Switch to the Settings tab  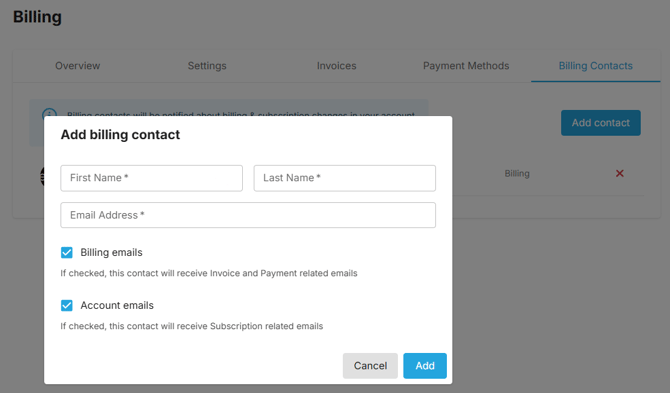207,66
